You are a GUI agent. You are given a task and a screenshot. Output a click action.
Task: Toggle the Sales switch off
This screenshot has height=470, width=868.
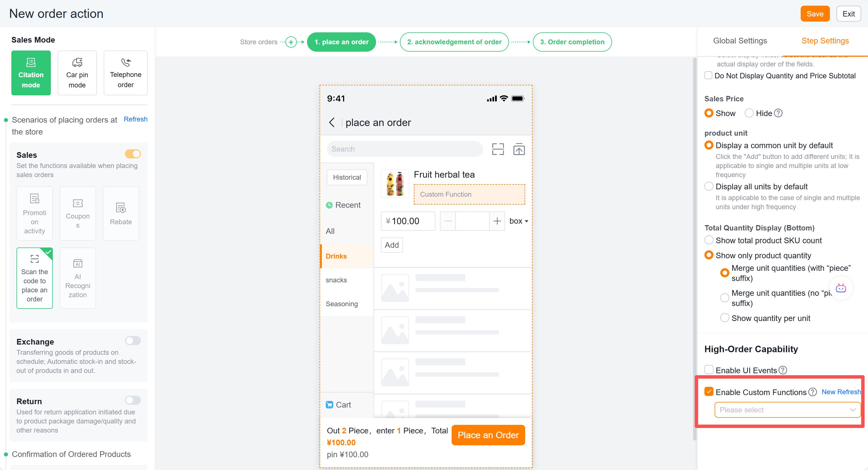tap(133, 154)
